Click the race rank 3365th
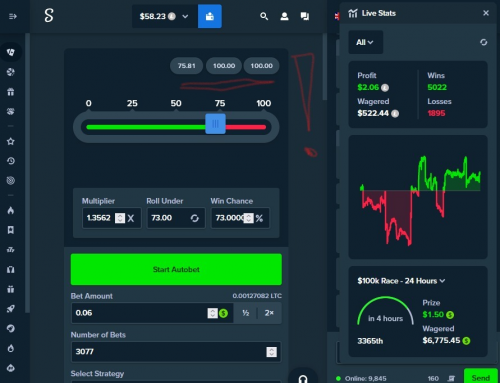 tap(370, 341)
